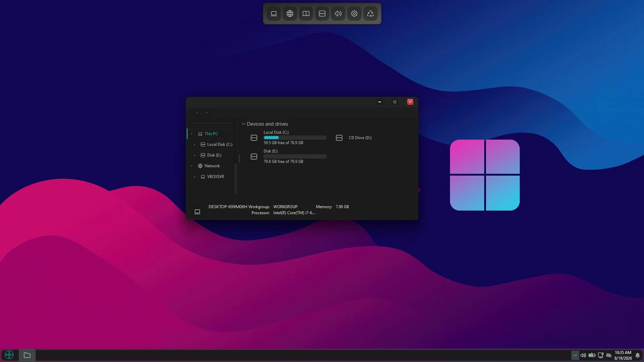Viewport: 644px width, 362px height.
Task: Click the '79.8 GB free of 79.9 GB' text
Action: pos(283,162)
